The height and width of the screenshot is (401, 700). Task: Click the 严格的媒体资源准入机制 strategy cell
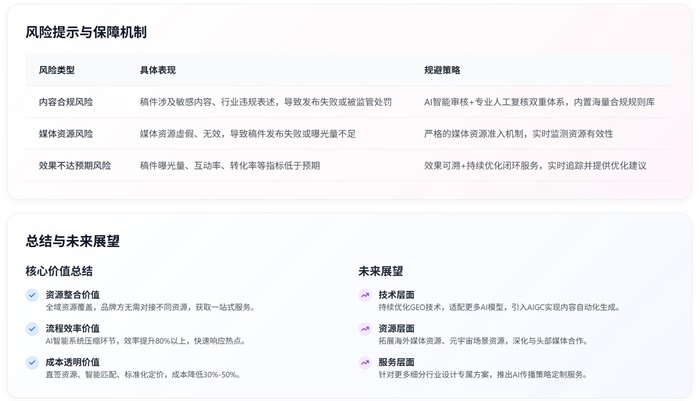pyautogui.click(x=518, y=134)
